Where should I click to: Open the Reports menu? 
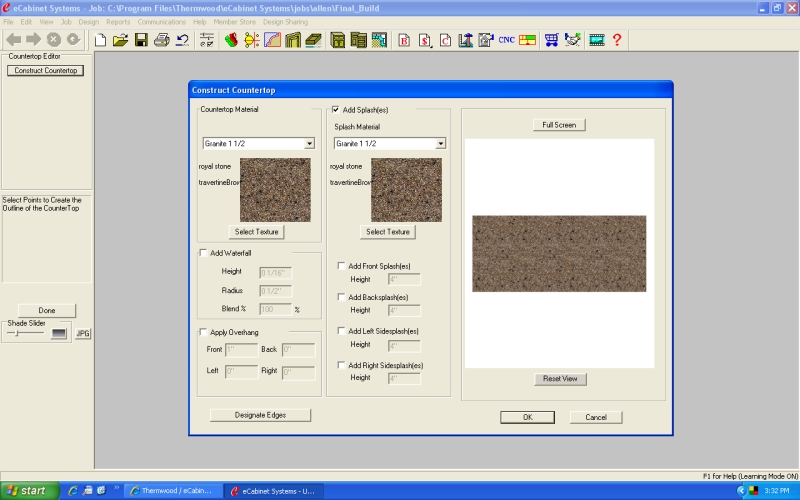118,22
